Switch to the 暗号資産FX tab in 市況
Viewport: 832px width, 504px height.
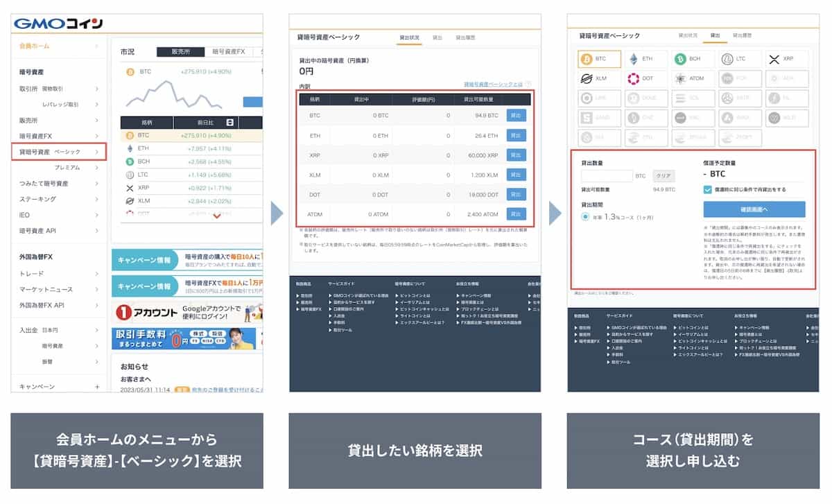coord(229,52)
